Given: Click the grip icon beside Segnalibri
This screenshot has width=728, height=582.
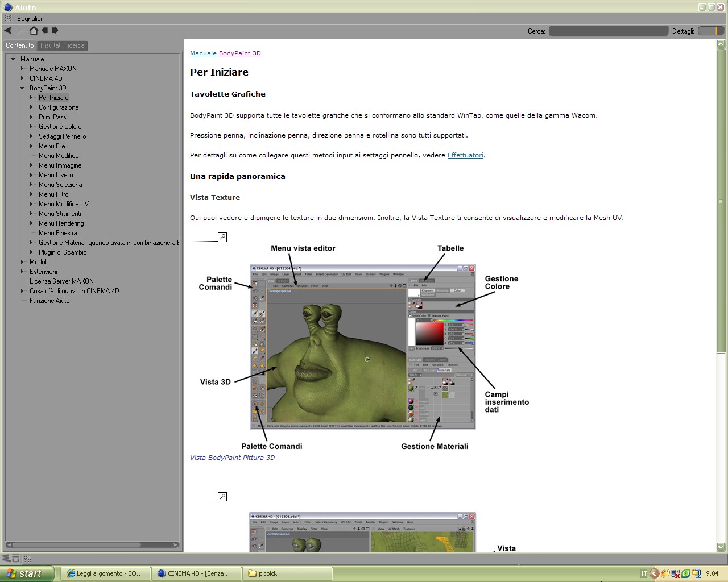Looking at the screenshot, I should (8, 18).
